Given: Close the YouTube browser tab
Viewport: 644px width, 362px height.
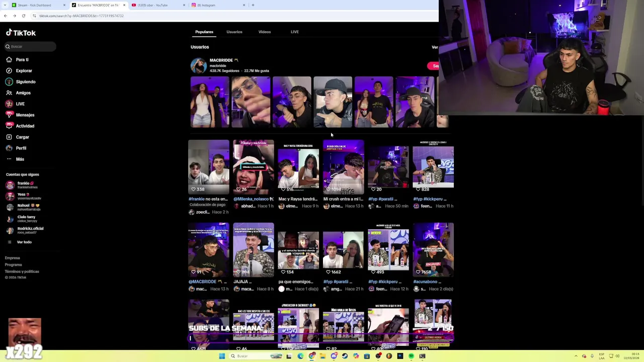Looking at the screenshot, I should [x=184, y=5].
